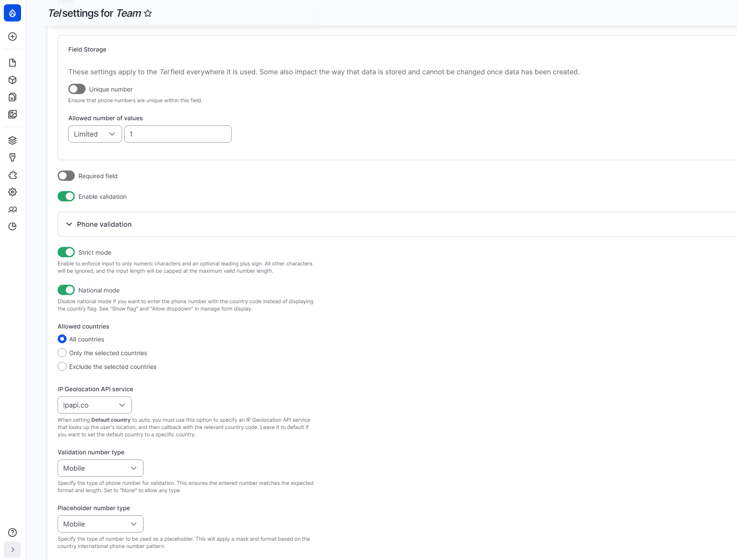Open the Limited allowed values dropdown
Screen dimensions: 737x560
click(95, 134)
